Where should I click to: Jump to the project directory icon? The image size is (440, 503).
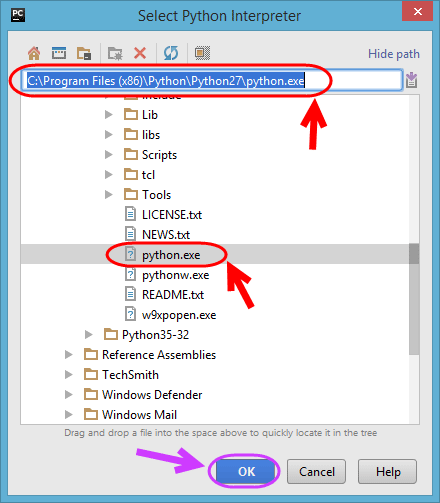point(84,53)
